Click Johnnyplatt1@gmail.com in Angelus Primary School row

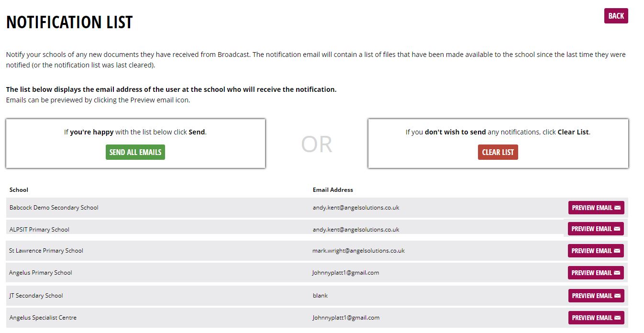point(345,273)
